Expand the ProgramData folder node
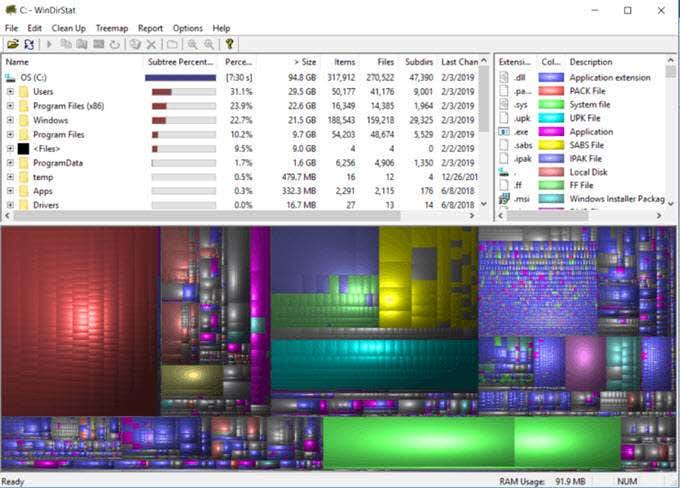Image resolution: width=680 pixels, height=488 pixels. [x=10, y=163]
